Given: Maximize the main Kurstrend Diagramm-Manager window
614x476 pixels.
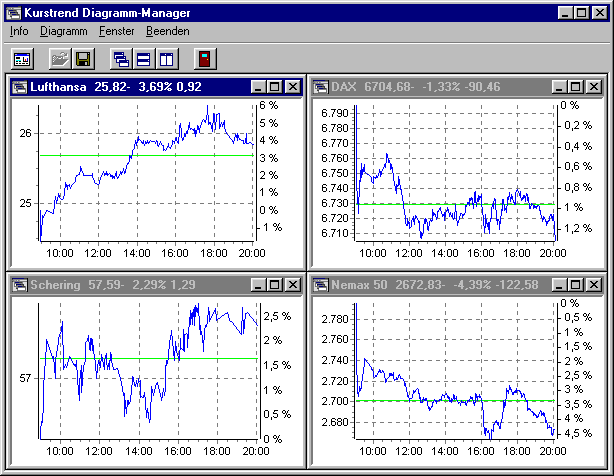Looking at the screenshot, I should (581, 13).
